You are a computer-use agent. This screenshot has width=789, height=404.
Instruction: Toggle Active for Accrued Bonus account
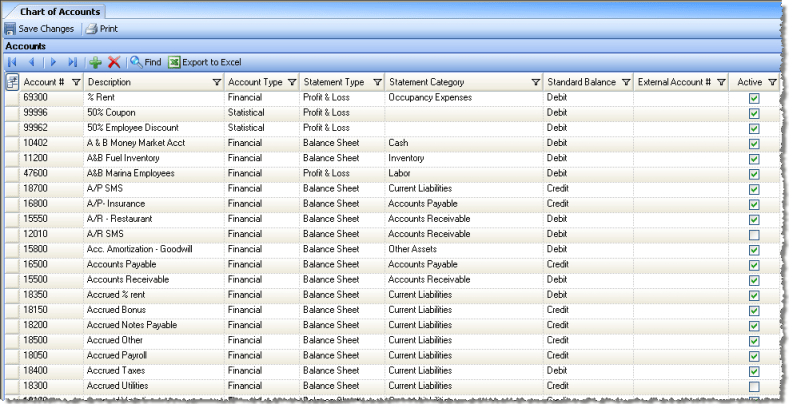(x=754, y=310)
